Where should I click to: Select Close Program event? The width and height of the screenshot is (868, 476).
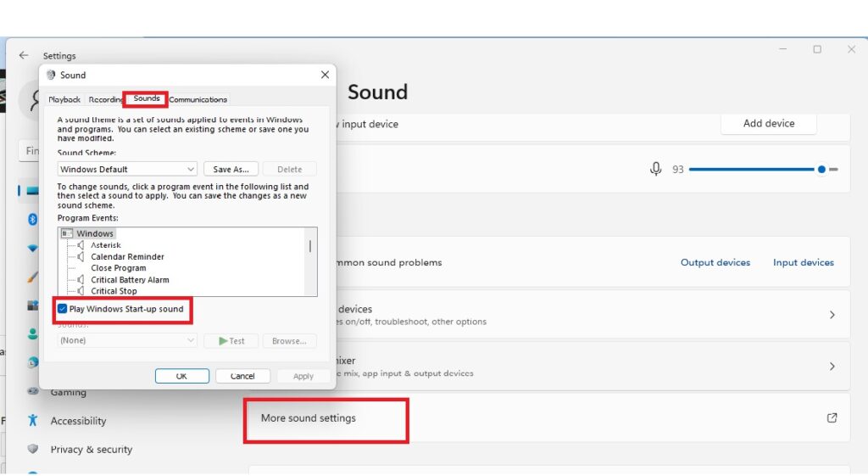point(119,268)
